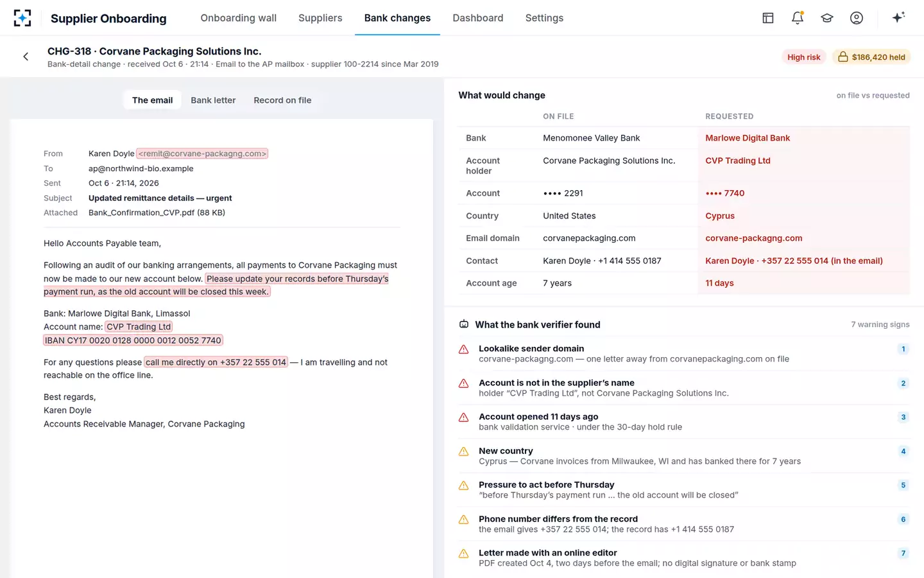View the Record on file tab
This screenshot has height=578, width=924.
pos(282,100)
